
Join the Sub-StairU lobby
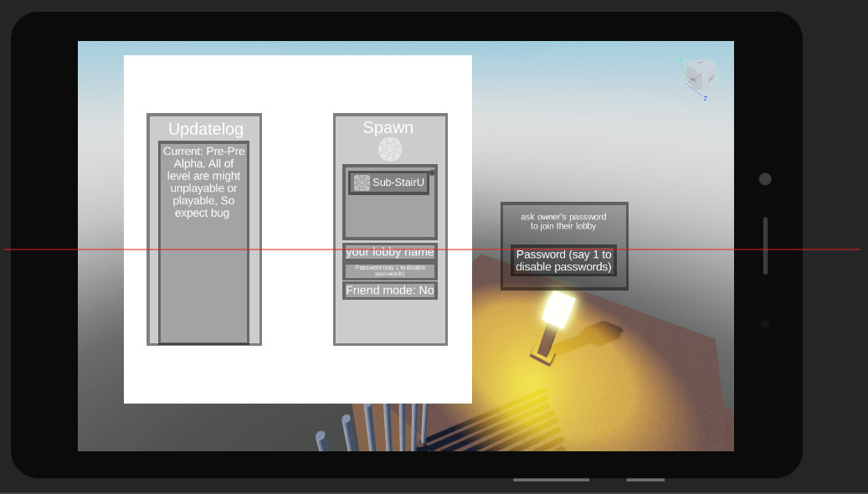[x=388, y=182]
